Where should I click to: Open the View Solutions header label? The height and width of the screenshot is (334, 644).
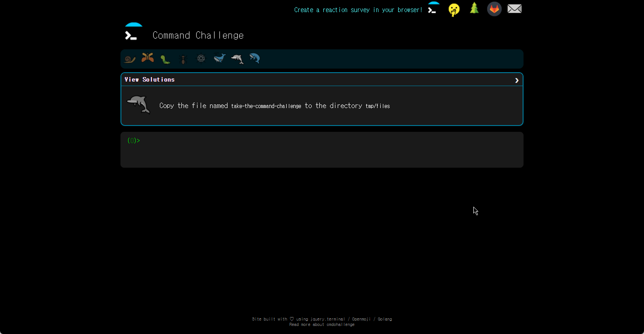(150, 79)
